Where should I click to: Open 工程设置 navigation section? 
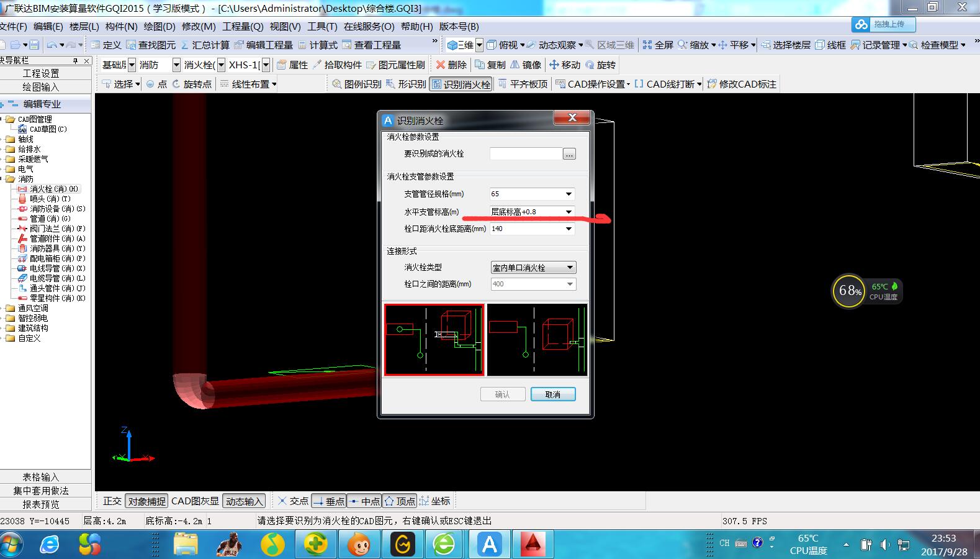41,73
